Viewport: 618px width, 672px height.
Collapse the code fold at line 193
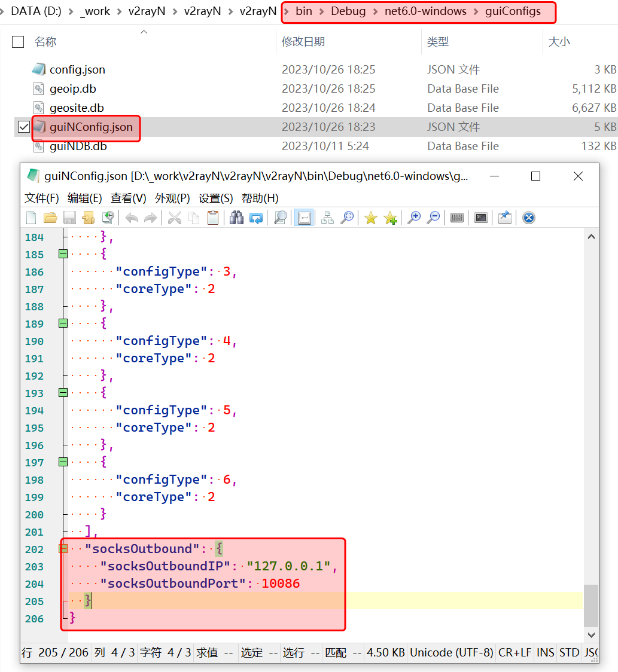click(63, 393)
